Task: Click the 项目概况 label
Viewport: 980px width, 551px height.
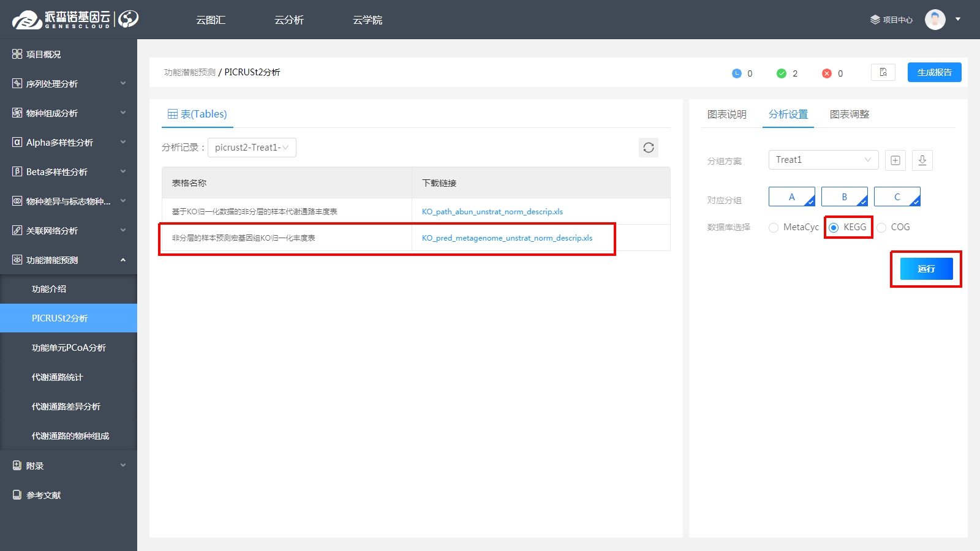Action: point(43,54)
